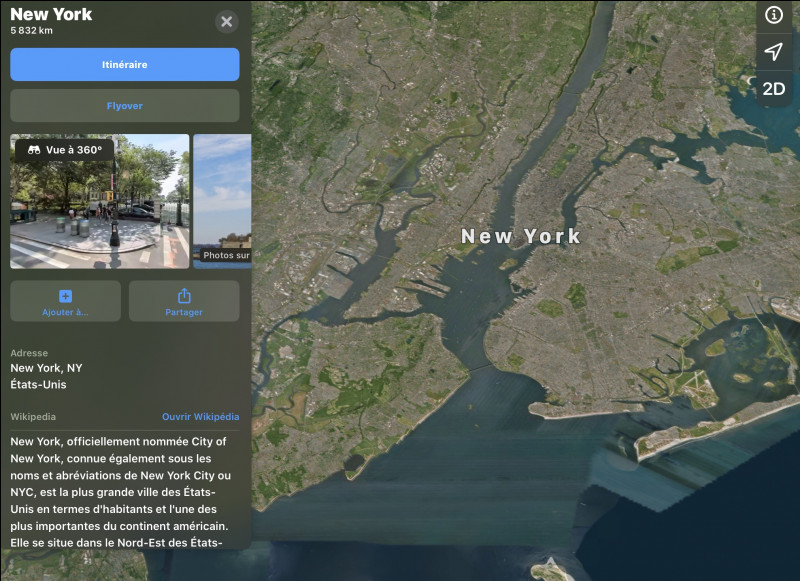
Task: Click the Partager share icon
Action: pyautogui.click(x=184, y=295)
